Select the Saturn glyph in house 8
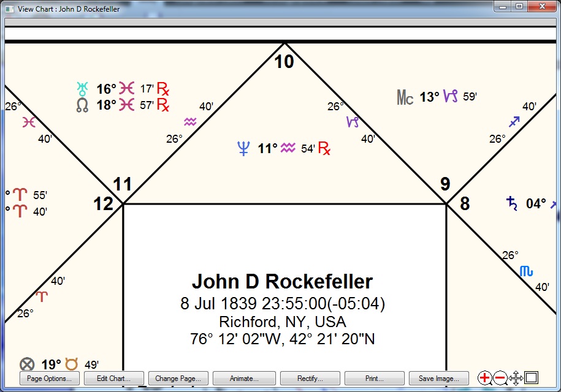Image resolution: width=561 pixels, height=392 pixels. 512,203
